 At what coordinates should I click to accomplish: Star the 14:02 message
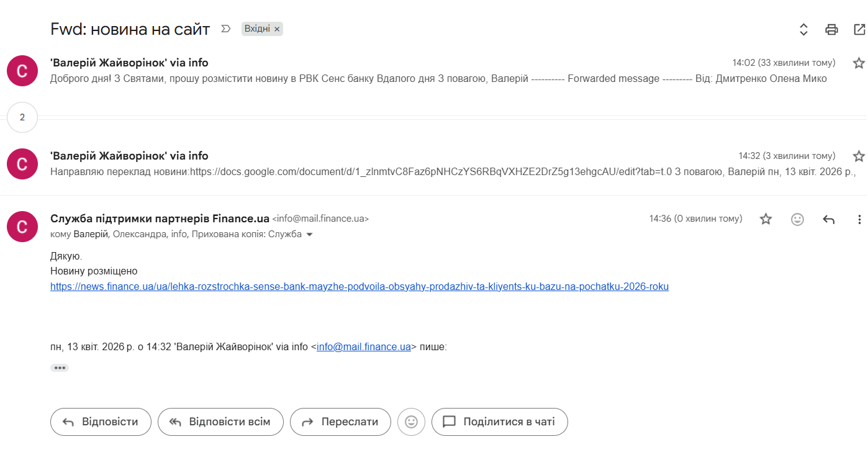coord(859,63)
